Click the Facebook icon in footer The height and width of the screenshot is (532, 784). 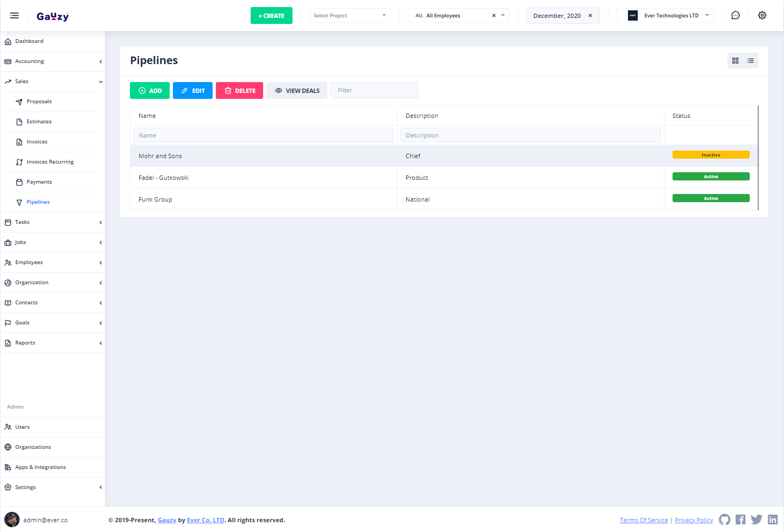(x=741, y=520)
